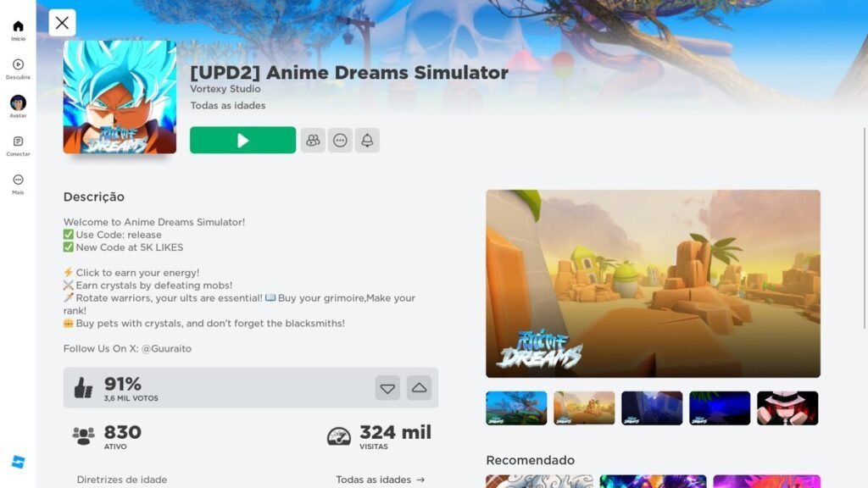
Task: Go to Início home in sidebar
Action: click(x=19, y=30)
